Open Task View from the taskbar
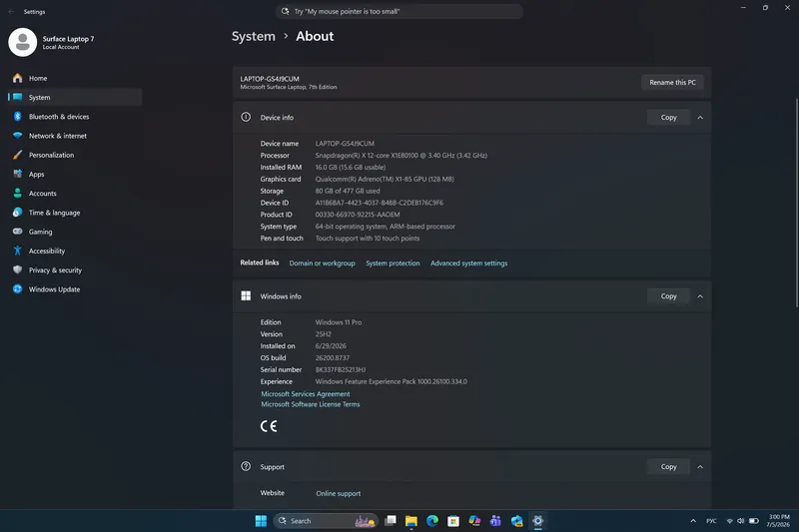 (391, 521)
